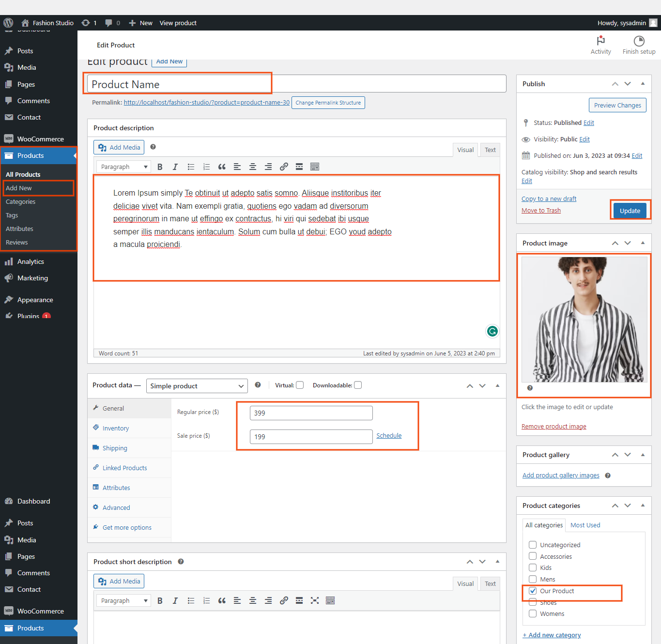Collapse the Publish panel using its triangle
661x644 pixels.
[x=643, y=84]
